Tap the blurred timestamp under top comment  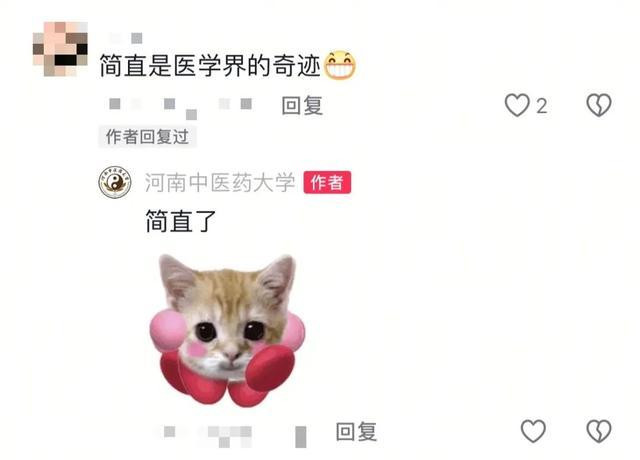click(x=181, y=107)
